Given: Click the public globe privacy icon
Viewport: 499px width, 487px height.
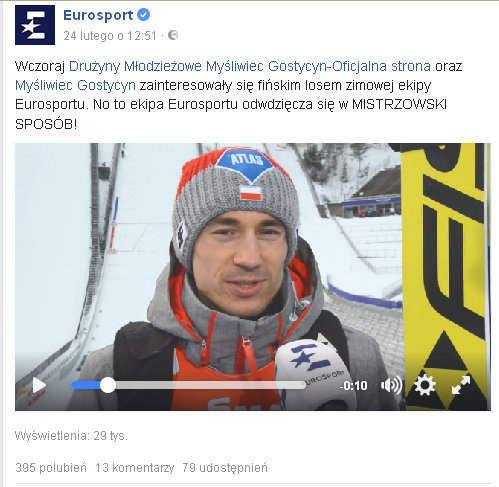Looking at the screenshot, I should coord(173,35).
